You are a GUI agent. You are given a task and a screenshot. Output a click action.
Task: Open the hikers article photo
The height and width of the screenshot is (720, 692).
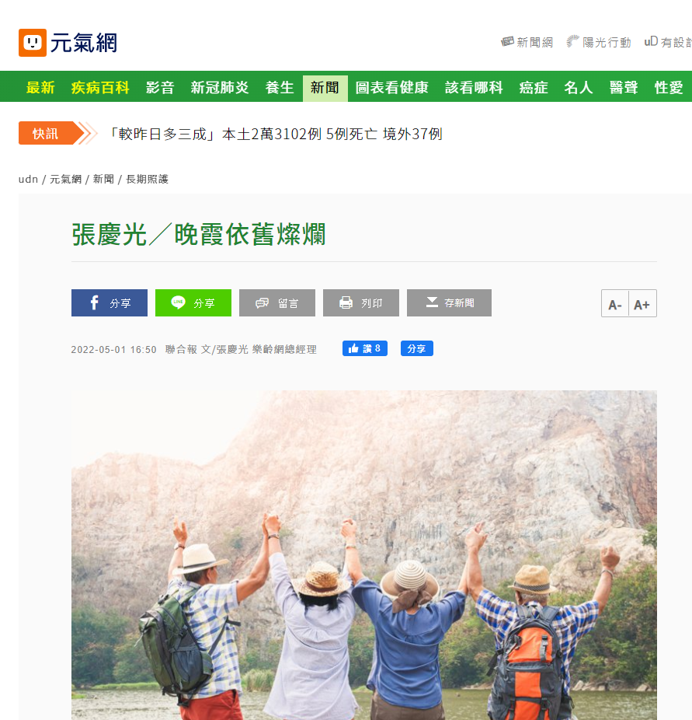(364, 555)
